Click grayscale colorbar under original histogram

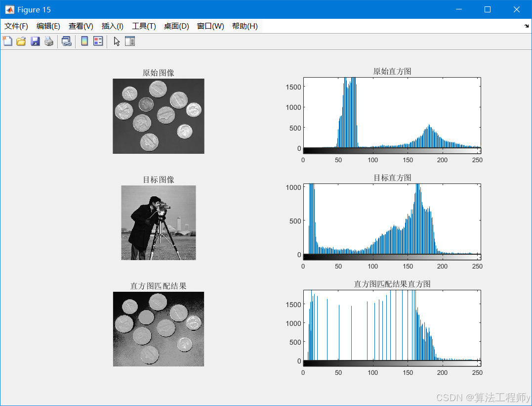point(392,151)
